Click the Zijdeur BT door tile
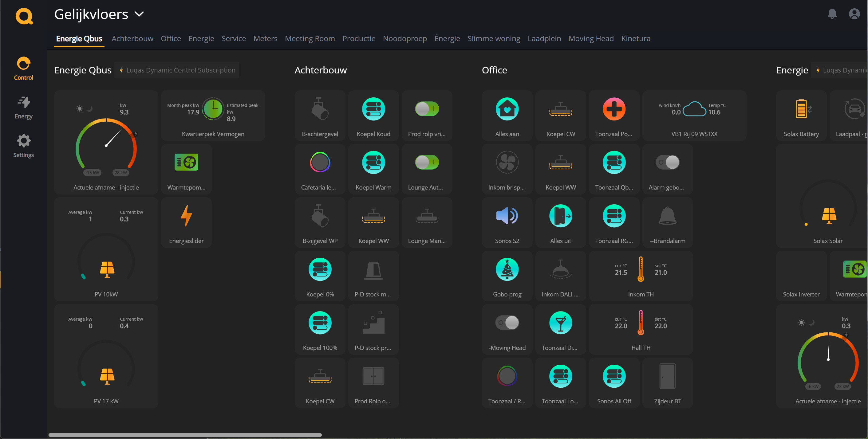This screenshot has width=868, height=439. pyautogui.click(x=668, y=383)
